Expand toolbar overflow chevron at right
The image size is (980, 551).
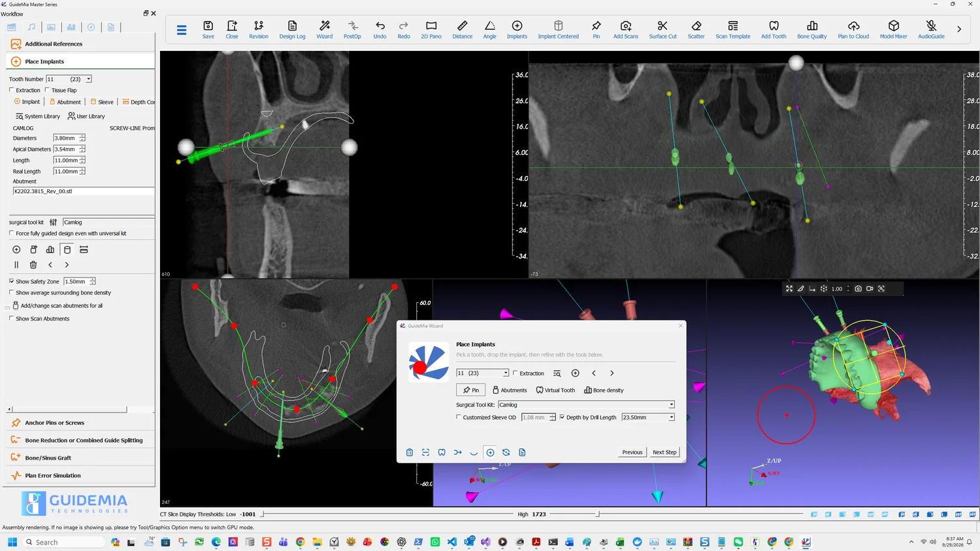click(x=959, y=29)
